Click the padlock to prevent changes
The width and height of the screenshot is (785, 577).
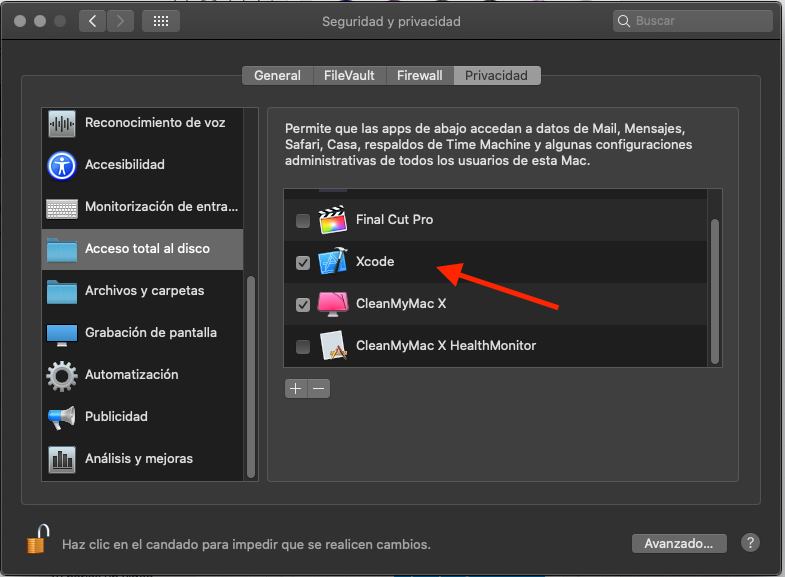tap(38, 539)
